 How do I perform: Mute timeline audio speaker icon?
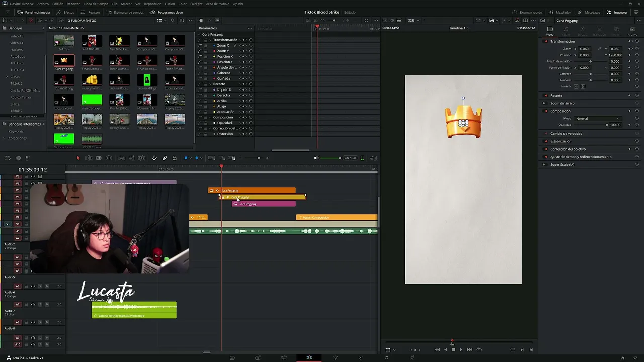click(x=316, y=158)
